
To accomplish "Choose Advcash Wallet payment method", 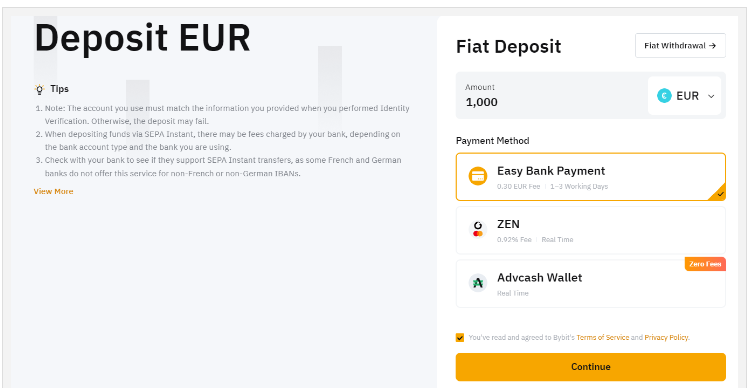I will point(591,283).
